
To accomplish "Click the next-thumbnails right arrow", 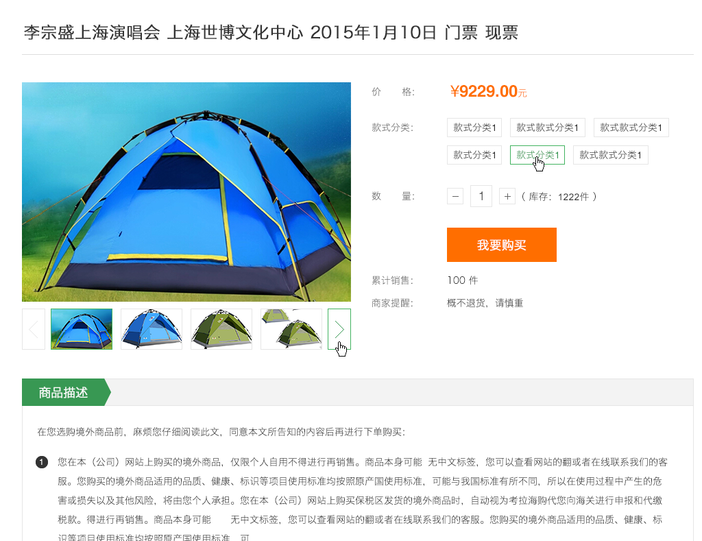I will 339,329.
